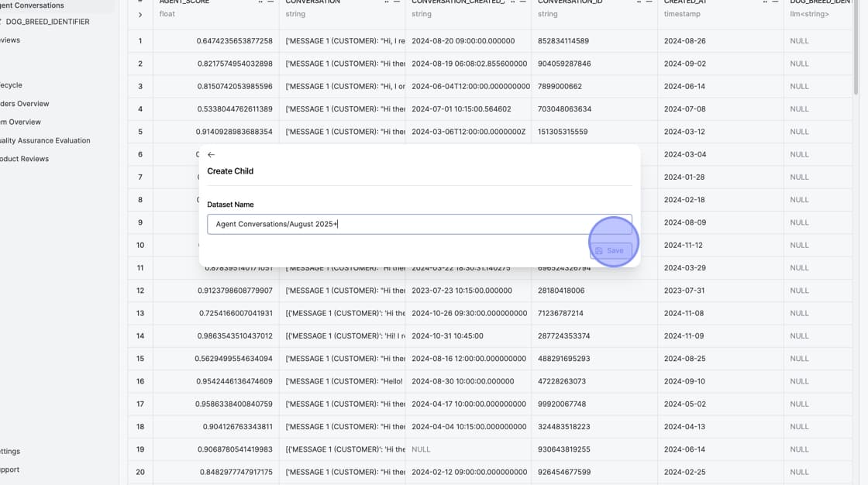Open the Recycle item in the sidebar
Viewport: 868px width, 485px height.
click(12, 85)
